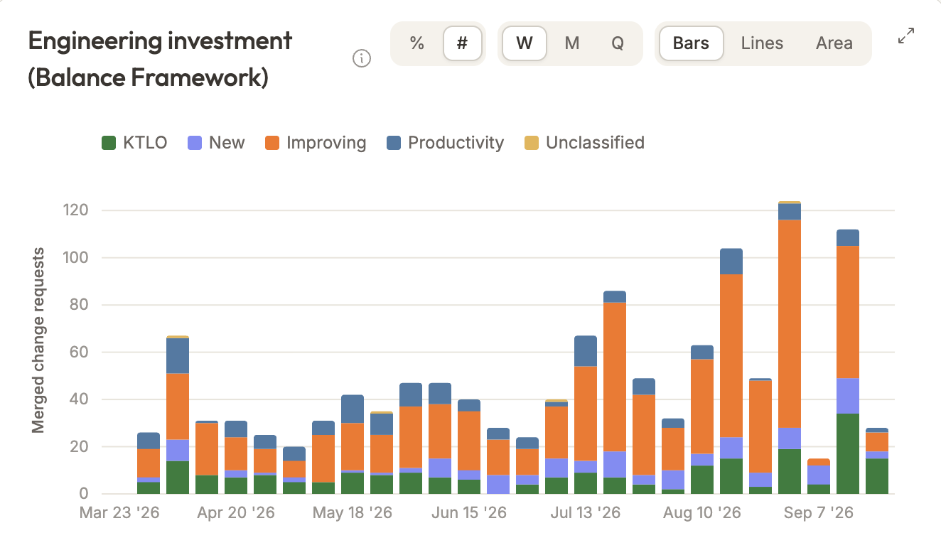Image resolution: width=941 pixels, height=560 pixels.
Task: Select weekly (W) granularity
Action: click(x=525, y=43)
